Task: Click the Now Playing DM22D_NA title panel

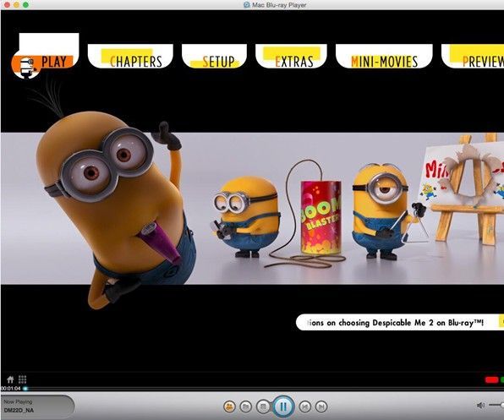Action: 37,406
